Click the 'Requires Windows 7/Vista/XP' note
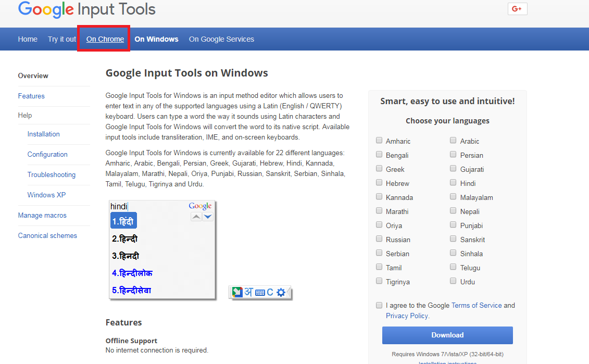589x364 pixels. point(447,354)
